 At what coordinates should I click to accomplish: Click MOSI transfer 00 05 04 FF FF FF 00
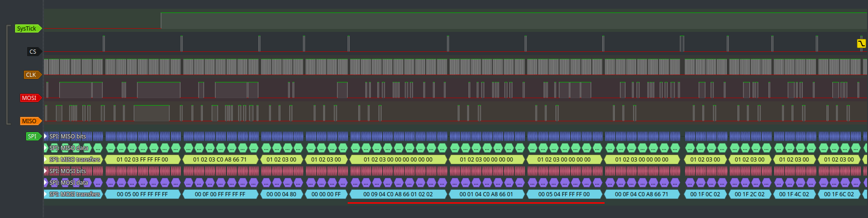point(564,194)
